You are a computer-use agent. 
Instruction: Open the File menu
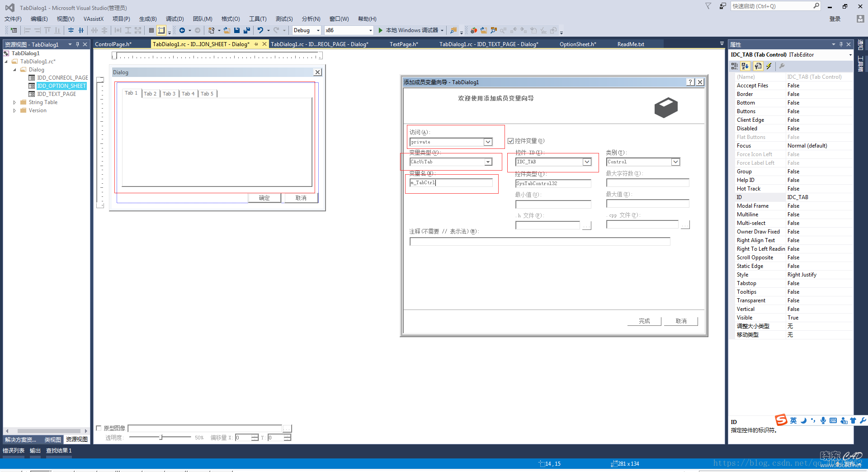coord(13,19)
